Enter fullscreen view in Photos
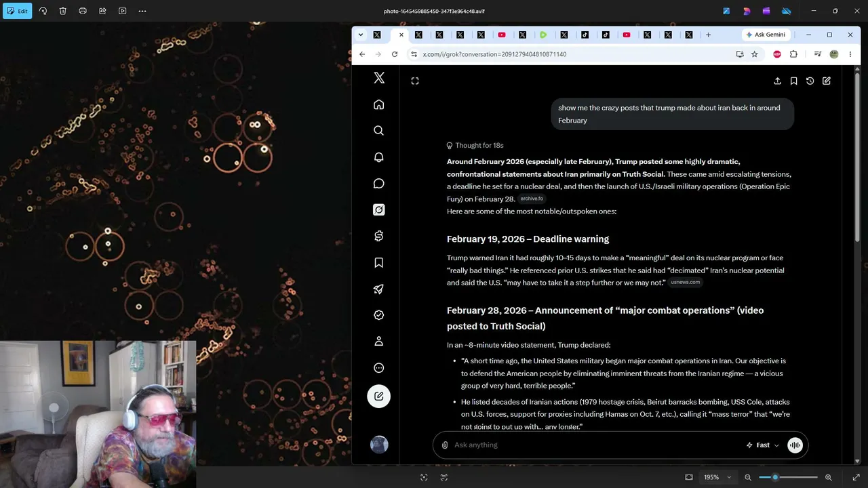 tap(856, 477)
